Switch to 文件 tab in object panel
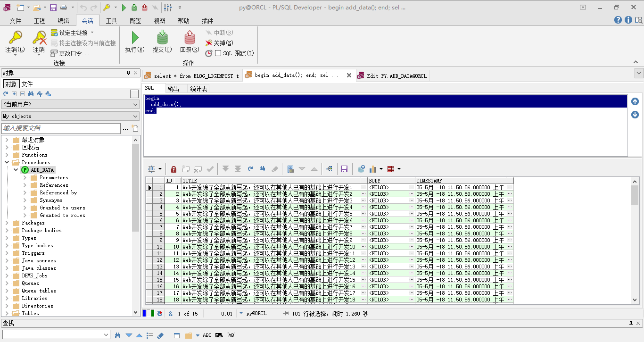This screenshot has width=644, height=342. (27, 84)
